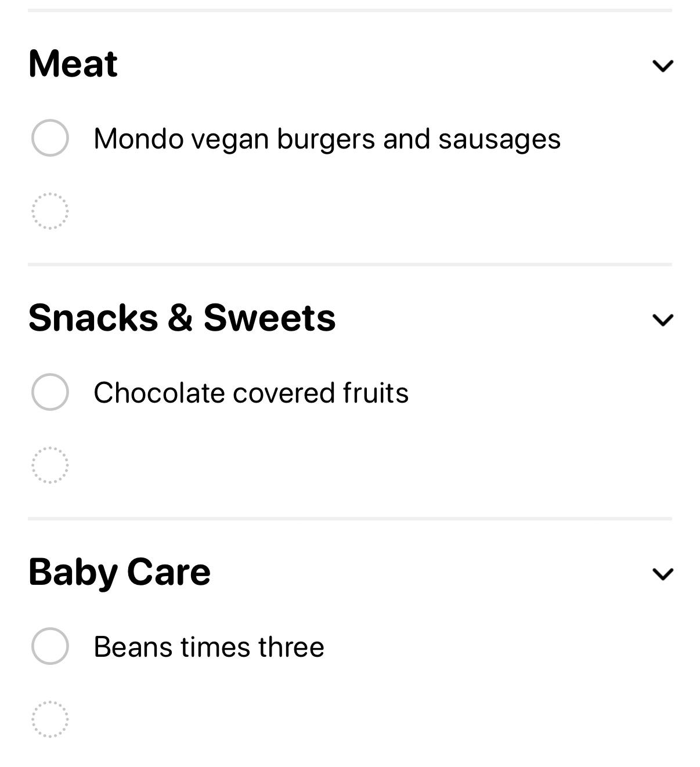
Task: Edit the Mondo vegan burgers and sausages text
Action: [x=327, y=139]
